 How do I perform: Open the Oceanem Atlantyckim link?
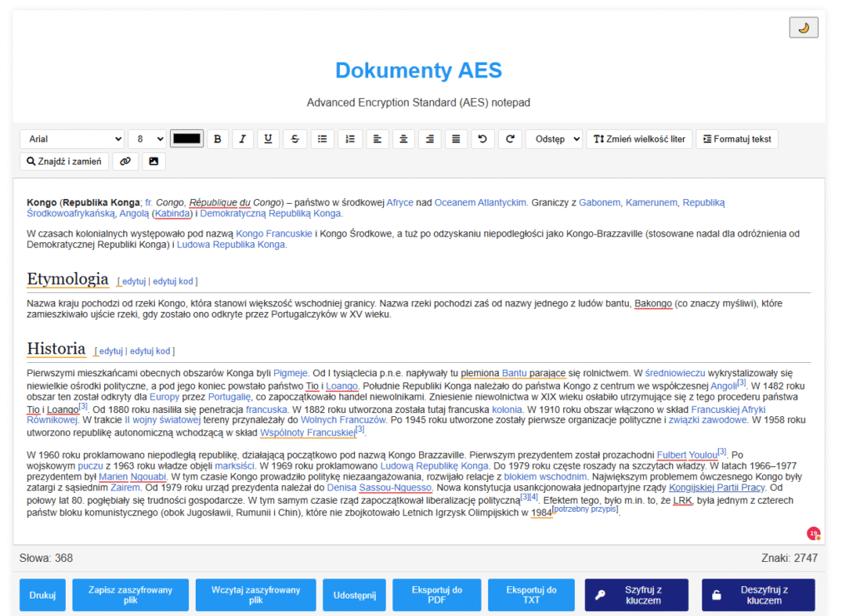pos(481,202)
